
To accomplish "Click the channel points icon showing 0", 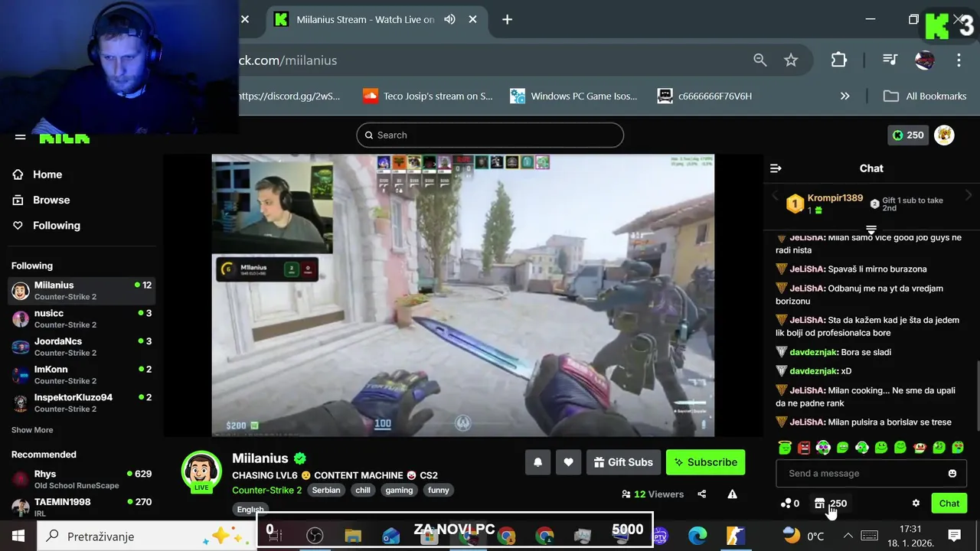I will tap(790, 504).
